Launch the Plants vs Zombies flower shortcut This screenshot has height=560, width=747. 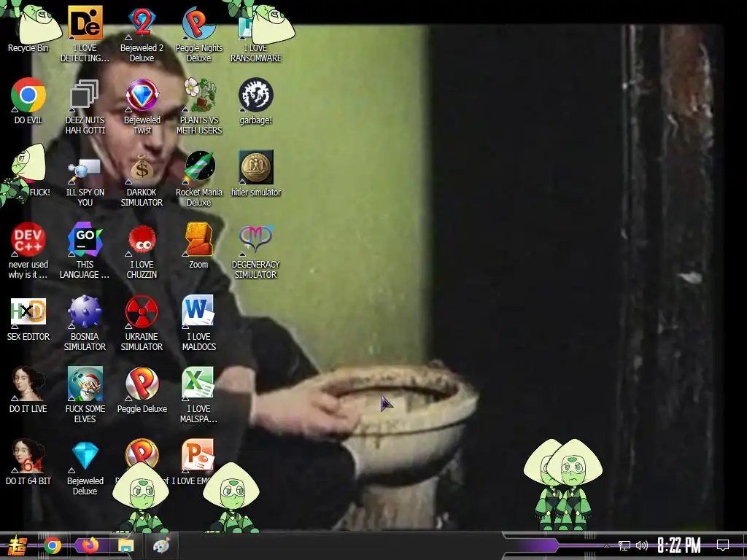tap(198, 106)
